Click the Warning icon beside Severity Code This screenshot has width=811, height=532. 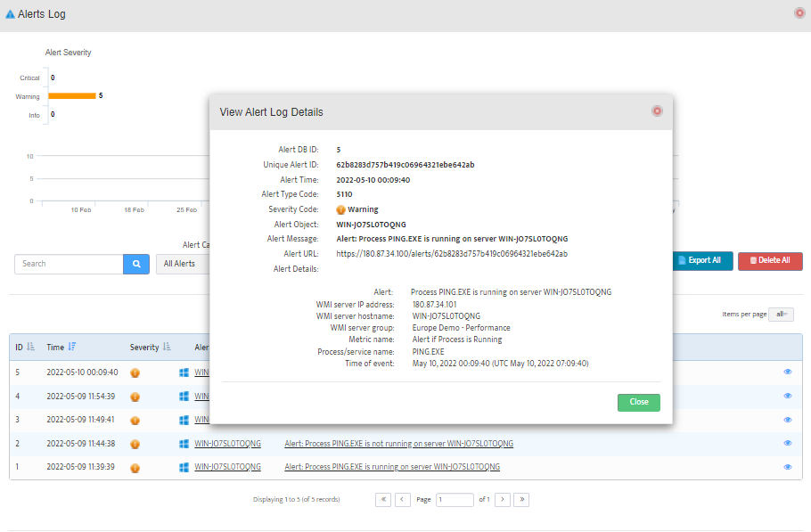[340, 210]
